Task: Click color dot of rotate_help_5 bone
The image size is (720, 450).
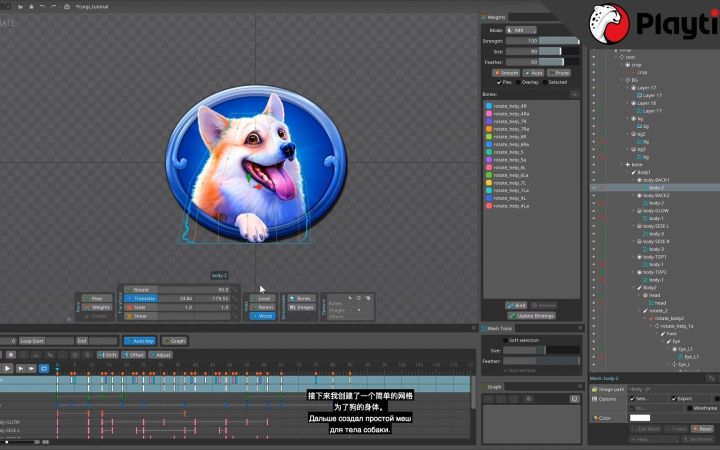Action: click(489, 152)
